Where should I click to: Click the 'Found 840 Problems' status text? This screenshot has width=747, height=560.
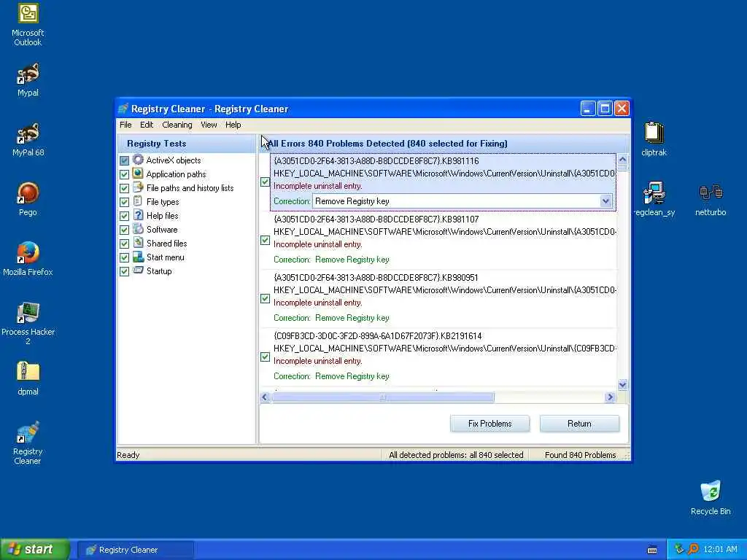(580, 455)
